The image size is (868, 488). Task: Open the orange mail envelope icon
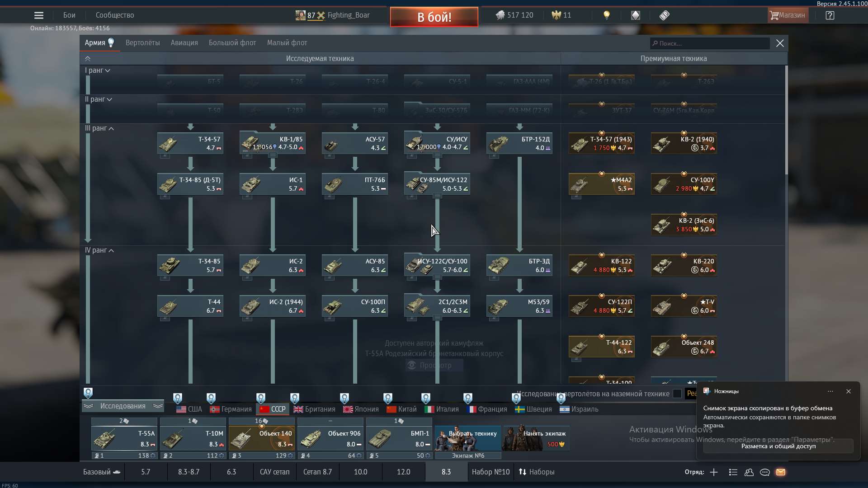(x=781, y=472)
